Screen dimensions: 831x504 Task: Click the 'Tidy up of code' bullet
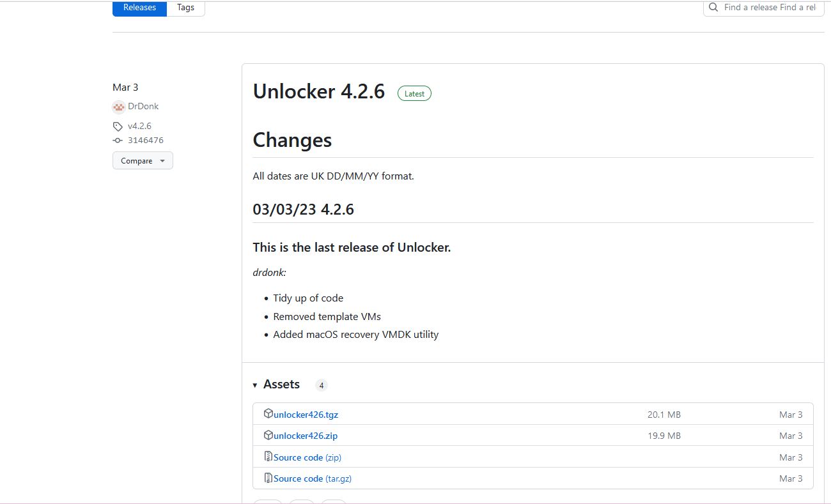(308, 298)
